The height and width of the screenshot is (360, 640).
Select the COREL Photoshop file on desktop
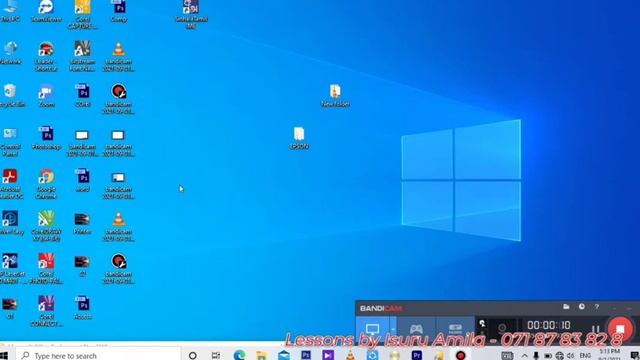82,96
